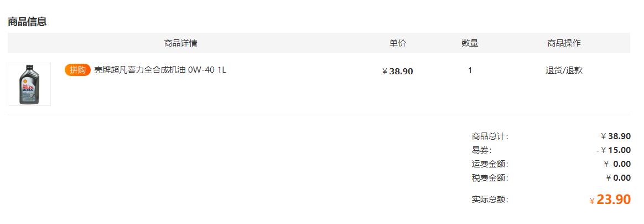Click the 税费金额 amount ¥0.00
The image size is (644, 224).
click(617, 178)
